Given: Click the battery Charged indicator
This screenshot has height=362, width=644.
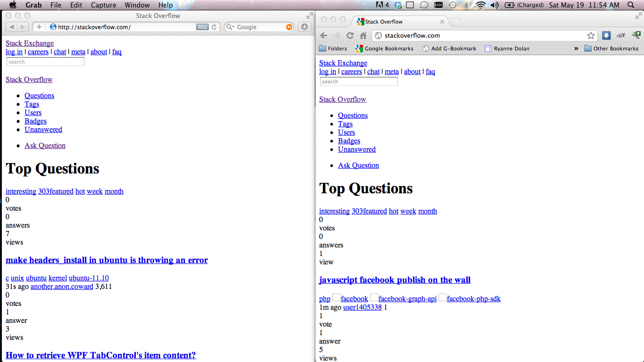Looking at the screenshot, I should coord(524,5).
